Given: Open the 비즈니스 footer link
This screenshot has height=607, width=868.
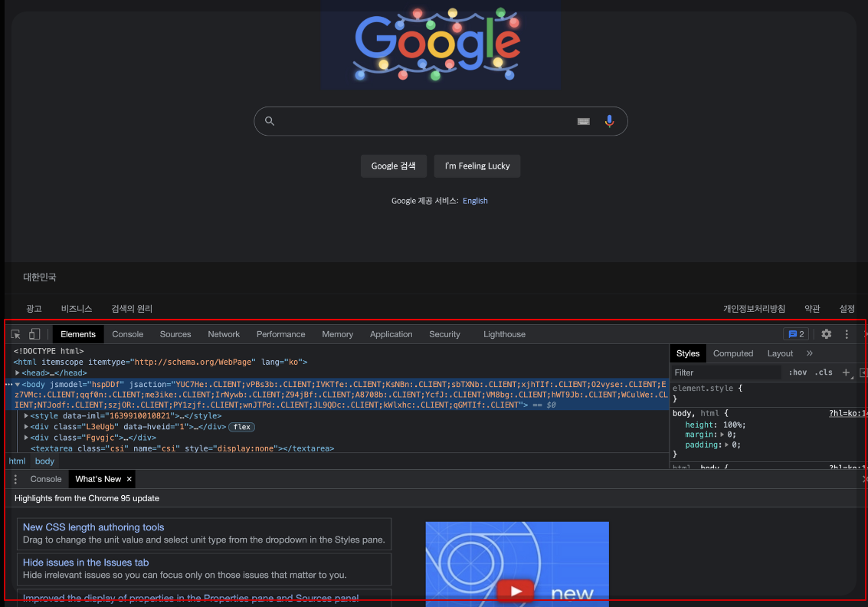Looking at the screenshot, I should coord(77,309).
